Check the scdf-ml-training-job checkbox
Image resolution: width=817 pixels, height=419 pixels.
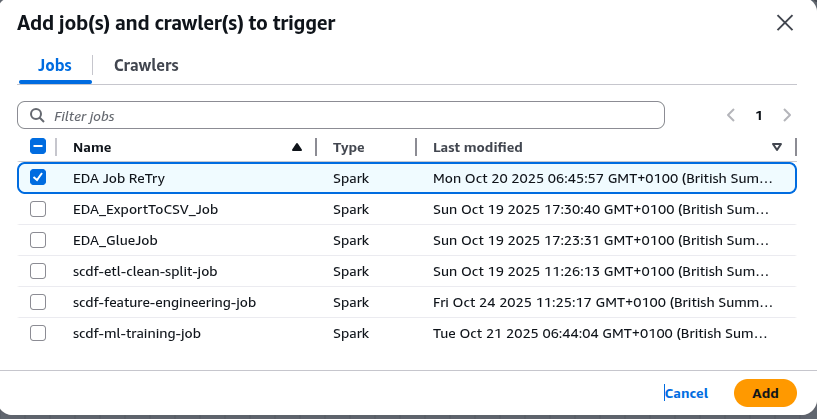click(x=38, y=333)
